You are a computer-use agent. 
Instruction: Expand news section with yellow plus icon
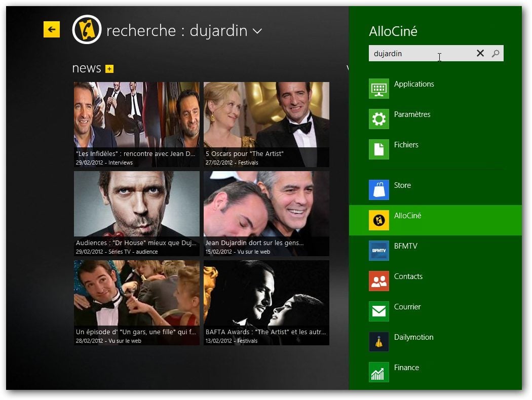109,69
